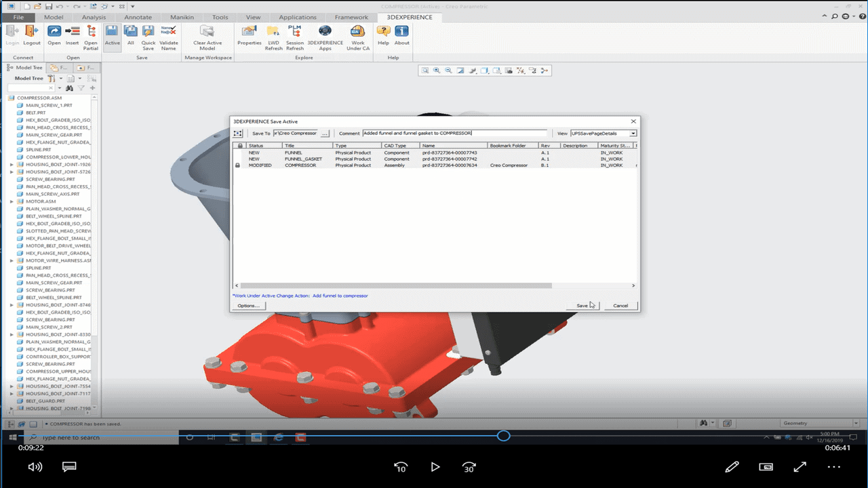Expand the MOTOR.ASM tree node
The height and width of the screenshot is (488, 868).
pos(12,201)
